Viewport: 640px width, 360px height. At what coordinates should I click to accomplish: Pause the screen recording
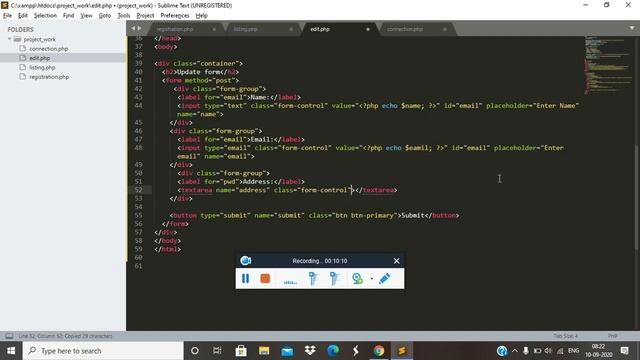click(245, 278)
